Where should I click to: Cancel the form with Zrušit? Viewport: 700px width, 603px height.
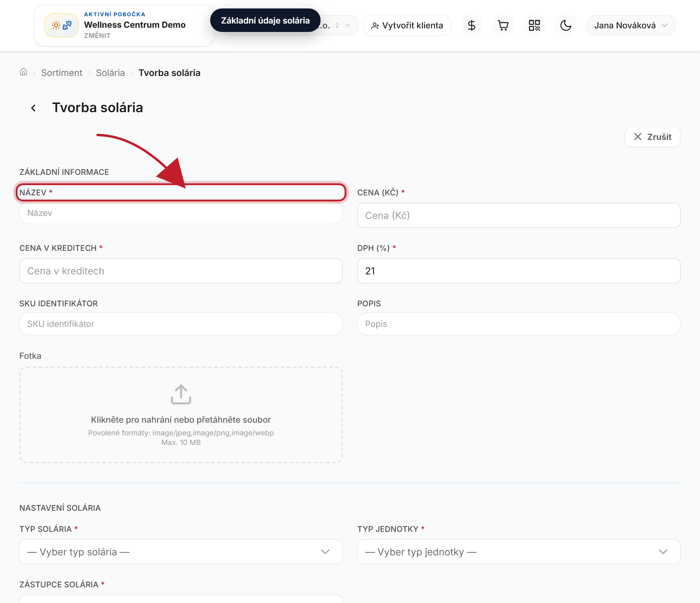tap(652, 137)
